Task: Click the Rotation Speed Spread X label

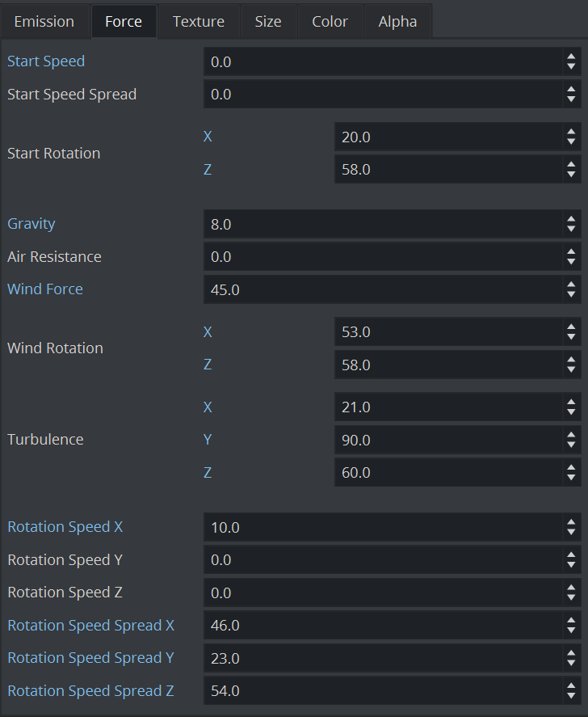Action: pos(90,626)
